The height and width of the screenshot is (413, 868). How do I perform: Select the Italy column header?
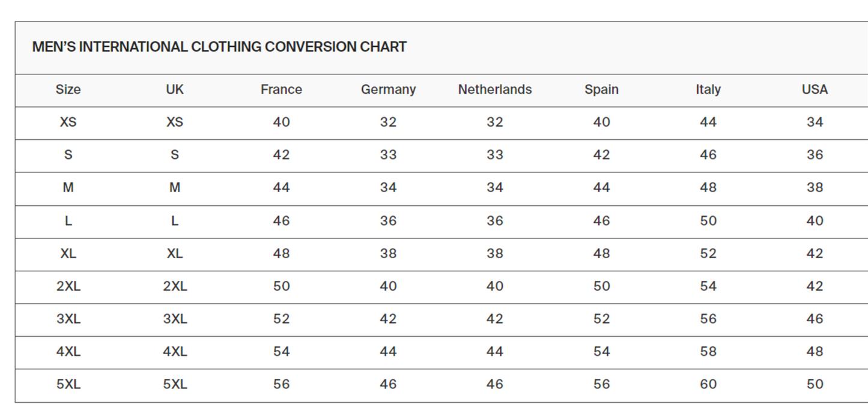coord(708,89)
